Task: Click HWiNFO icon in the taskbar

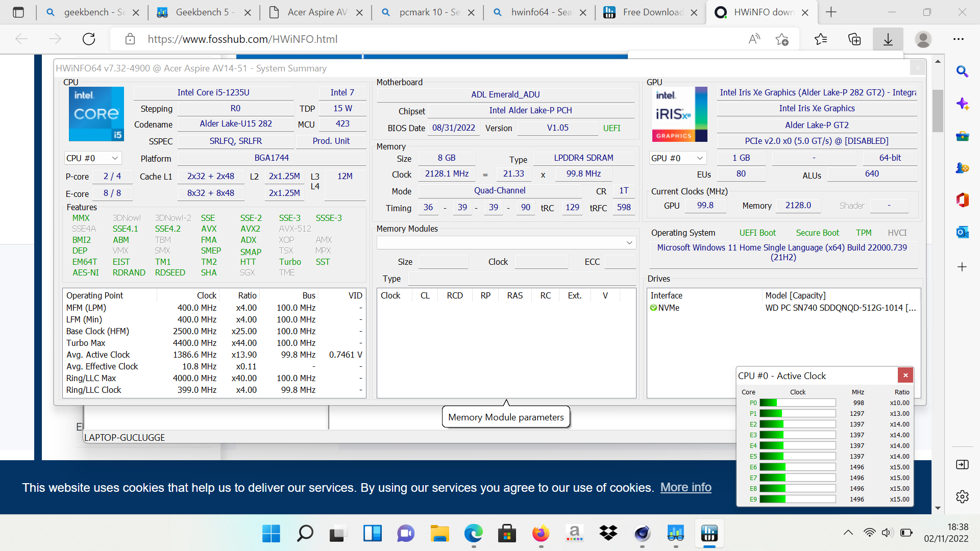Action: tap(709, 534)
